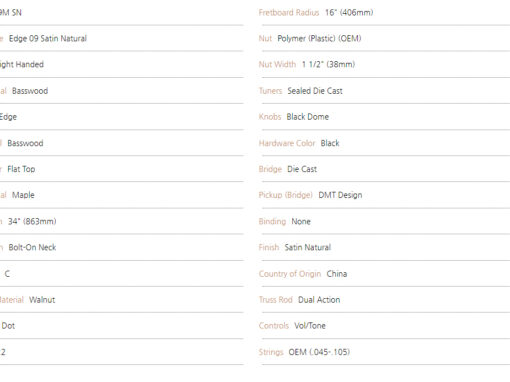Select the Polymer (Plastic) (OEM) nut value
510x382 pixels.
click(x=319, y=39)
